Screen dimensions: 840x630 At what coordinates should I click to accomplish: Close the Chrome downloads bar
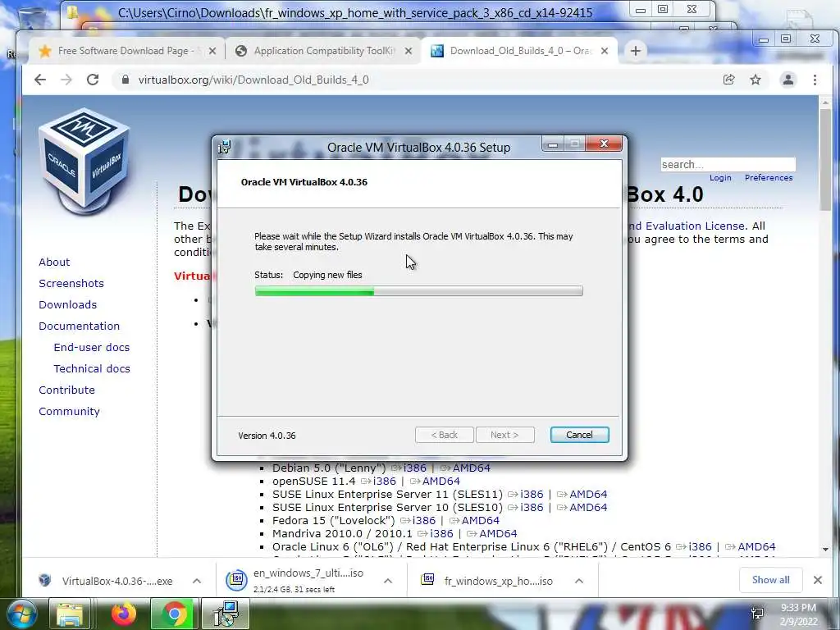pos(818,580)
